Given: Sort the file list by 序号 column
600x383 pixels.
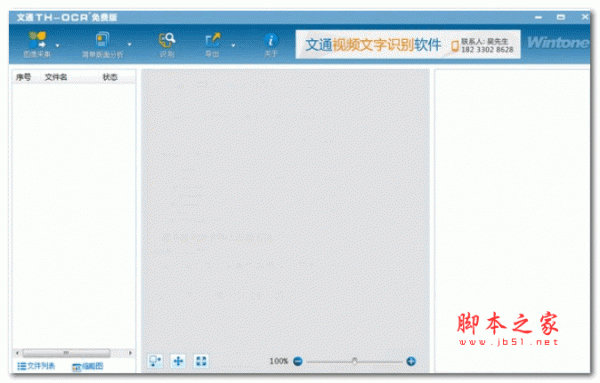Looking at the screenshot, I should point(23,77).
